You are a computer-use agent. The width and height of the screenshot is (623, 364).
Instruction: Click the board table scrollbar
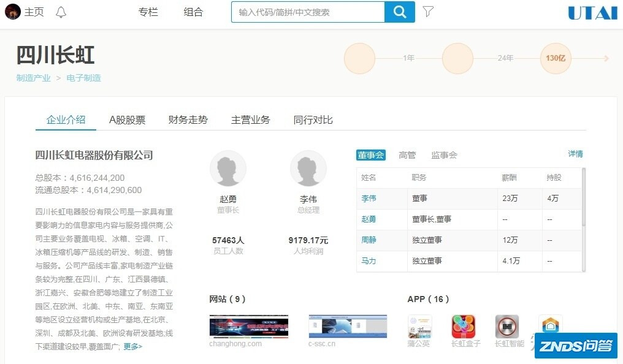tap(584, 197)
